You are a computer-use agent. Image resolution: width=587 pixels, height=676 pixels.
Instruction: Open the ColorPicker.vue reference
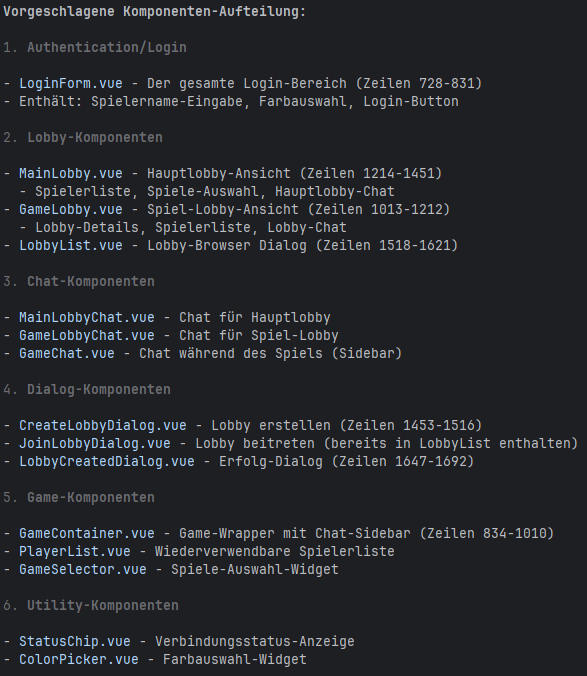(79, 660)
